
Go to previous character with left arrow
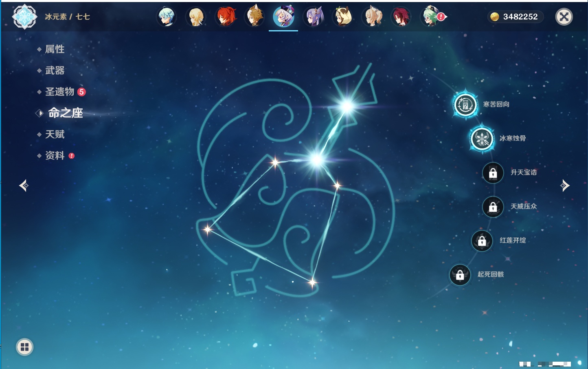pos(24,186)
